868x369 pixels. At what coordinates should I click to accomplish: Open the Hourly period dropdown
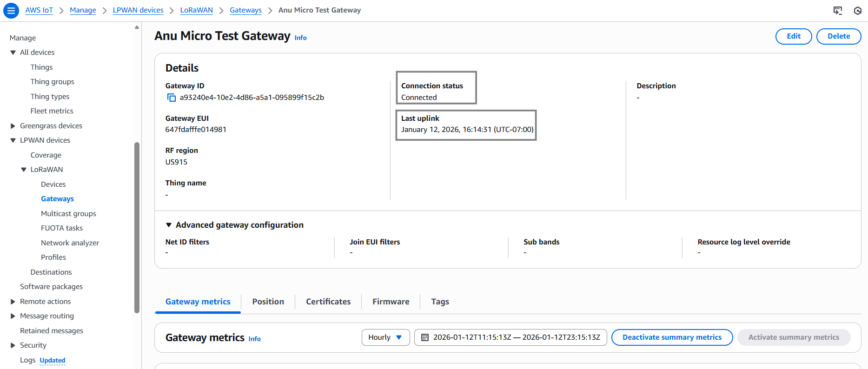point(385,337)
